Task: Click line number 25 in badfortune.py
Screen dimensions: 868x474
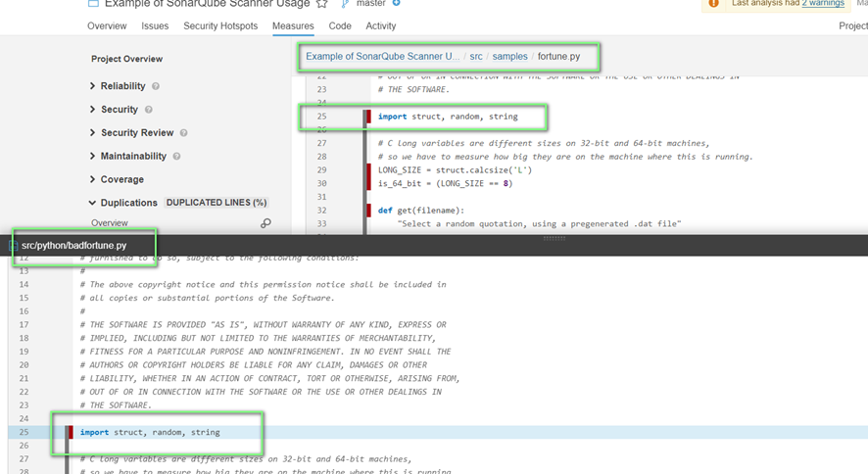Action: click(24, 432)
